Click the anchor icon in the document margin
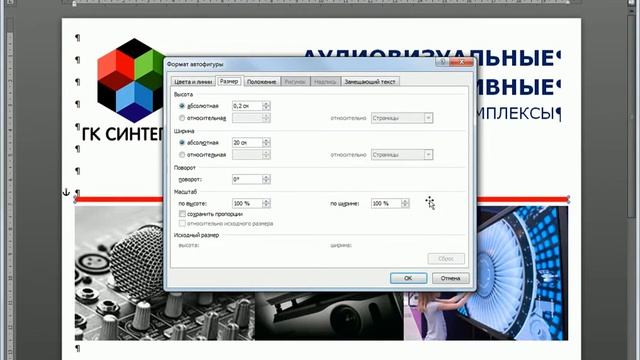The image size is (640, 360). click(66, 192)
